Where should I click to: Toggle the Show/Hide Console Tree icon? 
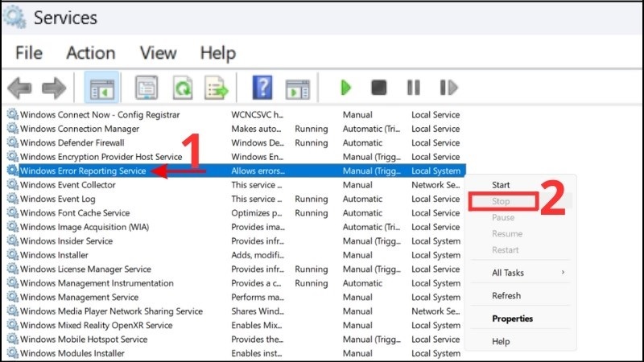[102, 88]
